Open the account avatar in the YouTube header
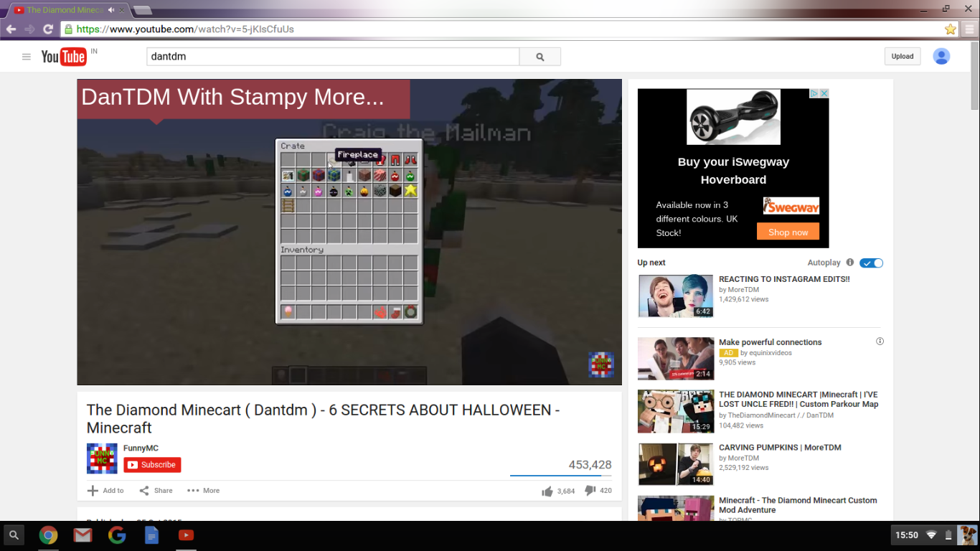 941,57
